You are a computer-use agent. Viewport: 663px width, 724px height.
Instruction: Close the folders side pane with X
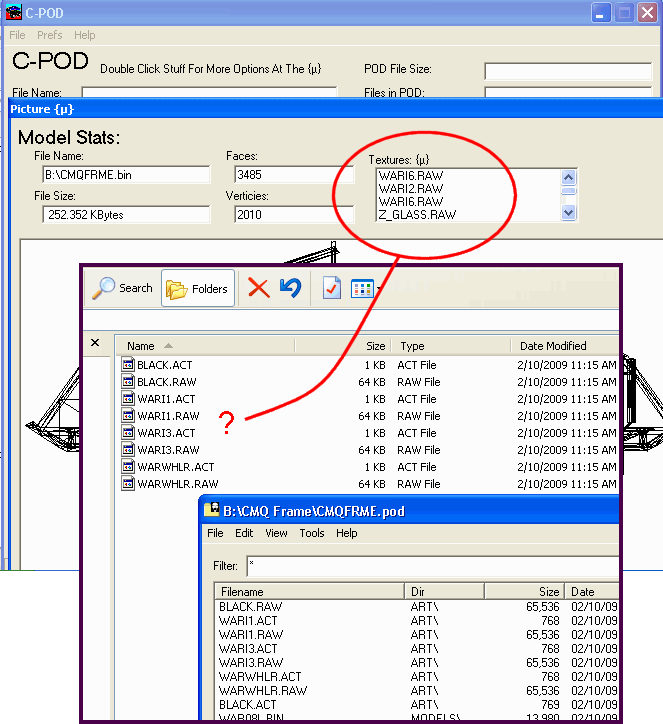pyautogui.click(x=95, y=343)
